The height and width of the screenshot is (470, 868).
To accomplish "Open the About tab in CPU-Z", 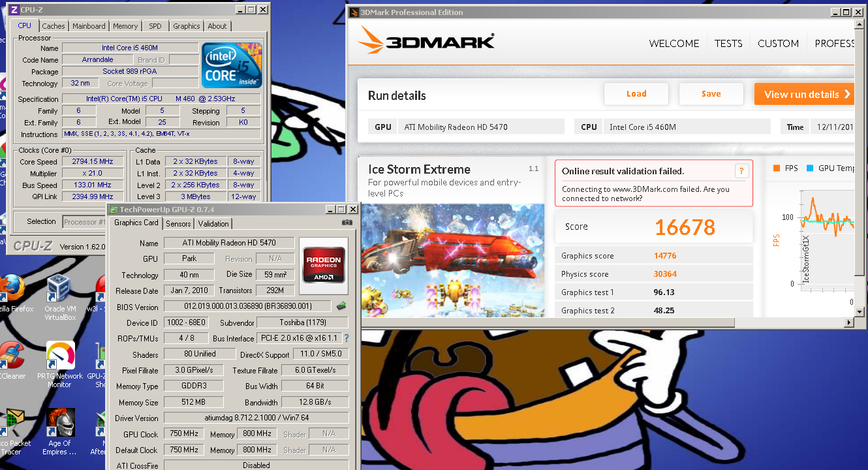I will pos(217,26).
